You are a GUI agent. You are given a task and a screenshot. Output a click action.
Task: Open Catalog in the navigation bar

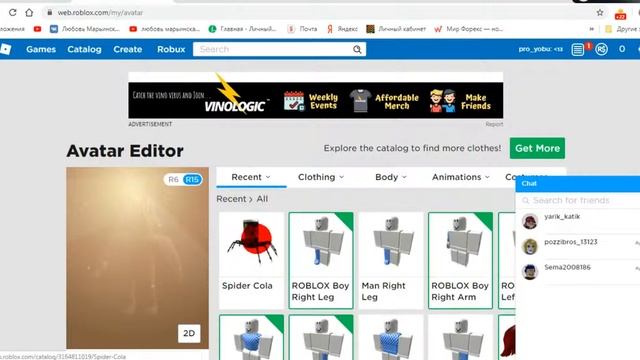click(x=84, y=49)
